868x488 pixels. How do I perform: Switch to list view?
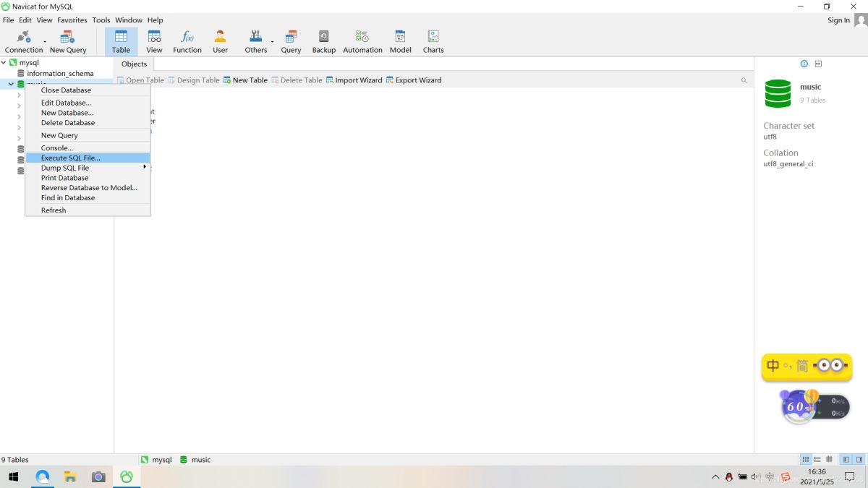[x=817, y=459]
